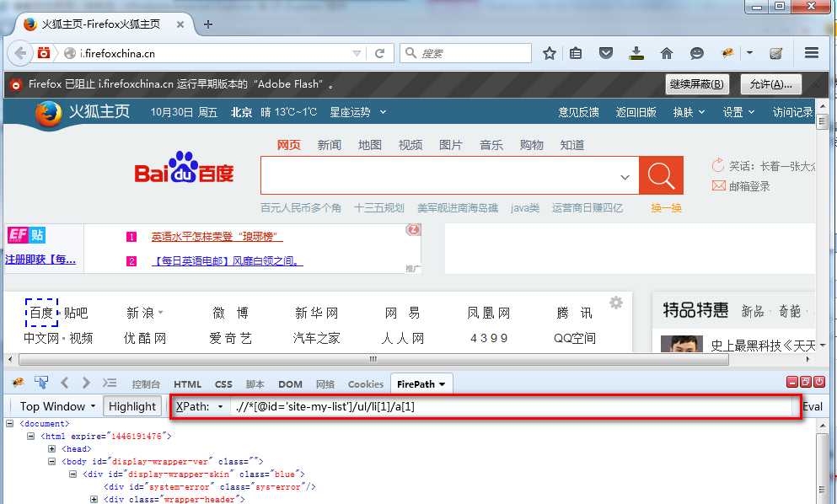Click the Baidu orange search button

[x=661, y=175]
